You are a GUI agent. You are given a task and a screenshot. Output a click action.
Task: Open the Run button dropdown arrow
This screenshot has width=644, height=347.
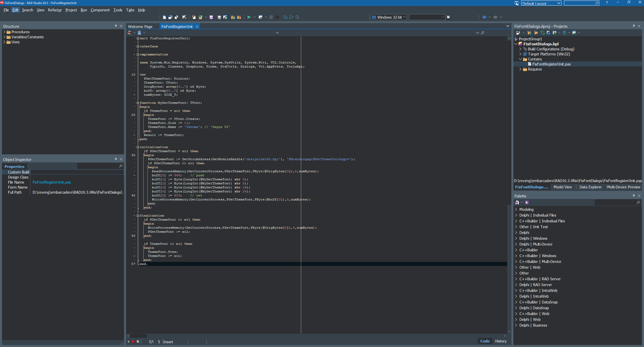click(x=255, y=17)
